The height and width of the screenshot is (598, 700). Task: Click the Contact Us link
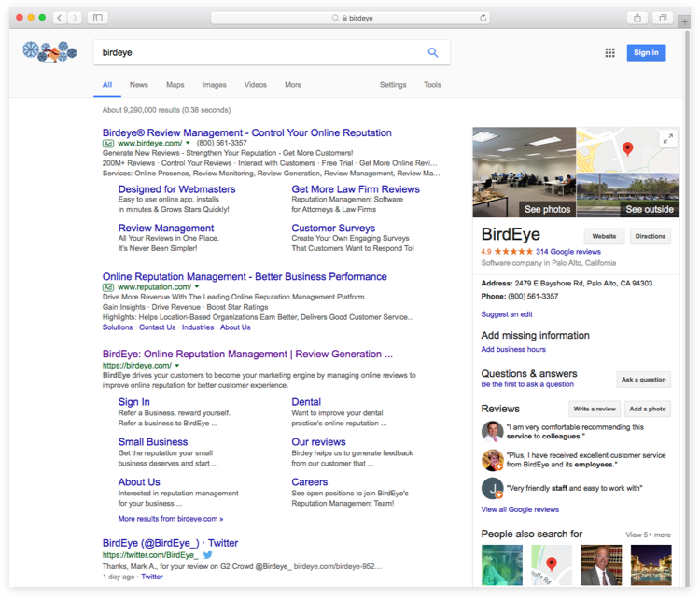click(x=157, y=327)
